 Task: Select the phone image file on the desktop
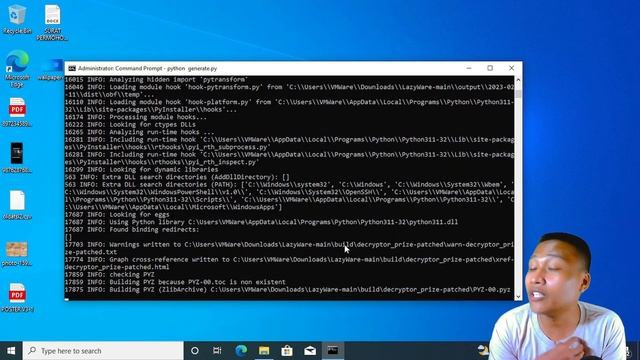pyautogui.click(x=17, y=158)
